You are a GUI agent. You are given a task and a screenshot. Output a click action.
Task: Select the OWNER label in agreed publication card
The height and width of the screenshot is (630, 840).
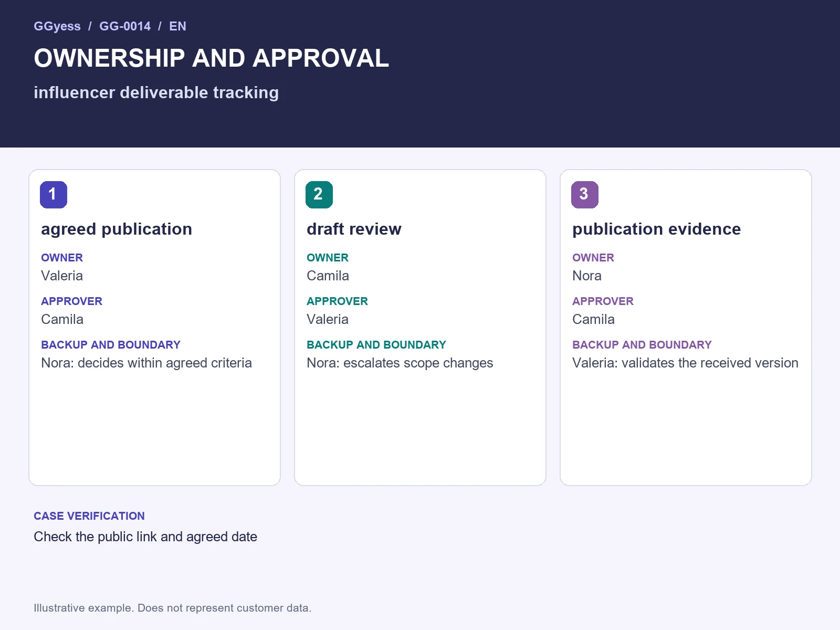[x=62, y=258]
